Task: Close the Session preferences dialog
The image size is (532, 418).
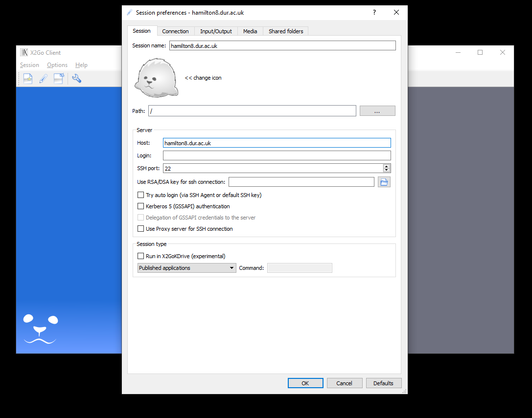Action: [x=396, y=13]
